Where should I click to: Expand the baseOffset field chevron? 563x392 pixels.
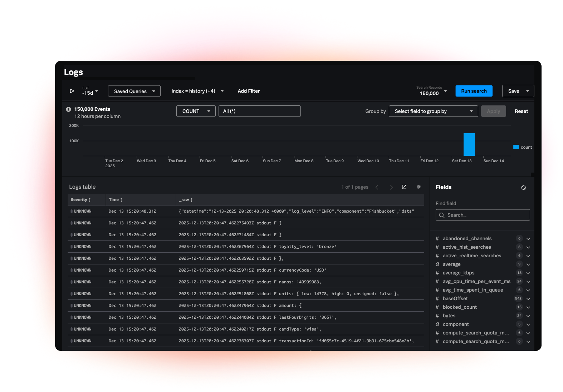528,299
